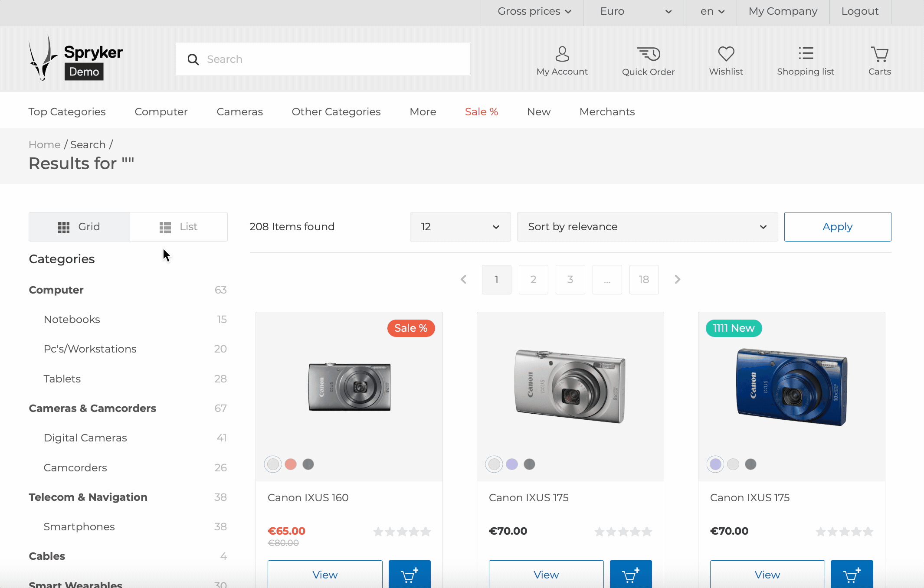Image resolution: width=924 pixels, height=588 pixels.
Task: Open the 12 items per page dropdown
Action: pyautogui.click(x=460, y=227)
